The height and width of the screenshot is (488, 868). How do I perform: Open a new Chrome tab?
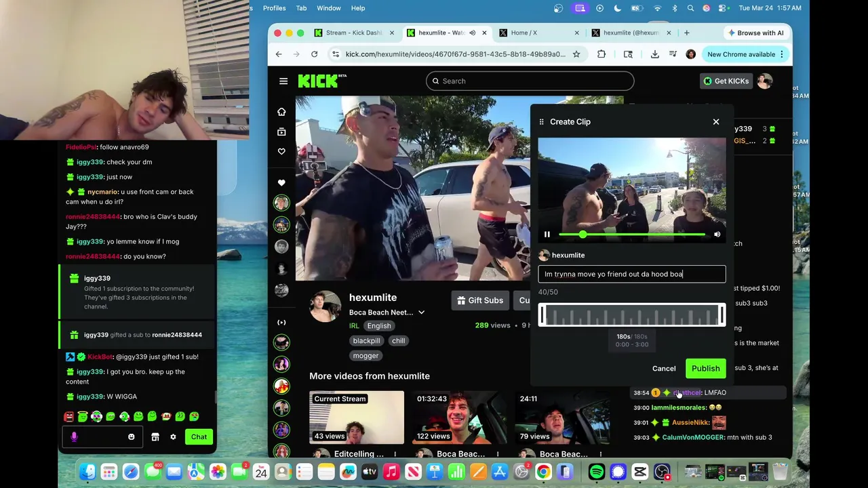point(686,33)
